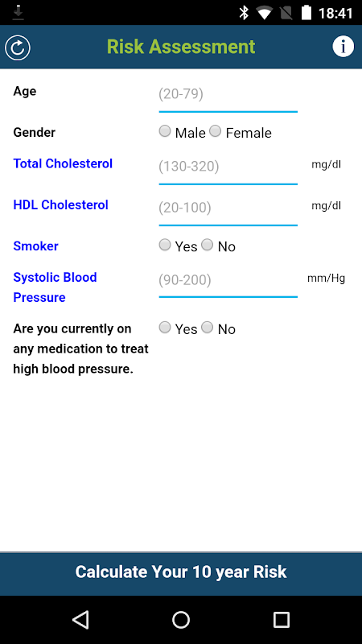Select Yes for blood pressure medication
The image size is (362, 644).
[x=165, y=328]
